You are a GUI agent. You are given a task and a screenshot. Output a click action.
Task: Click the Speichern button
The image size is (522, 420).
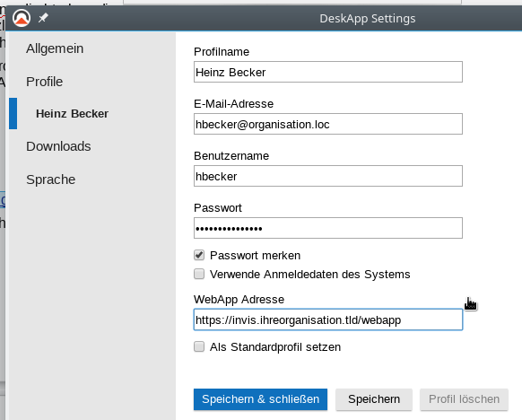click(374, 399)
